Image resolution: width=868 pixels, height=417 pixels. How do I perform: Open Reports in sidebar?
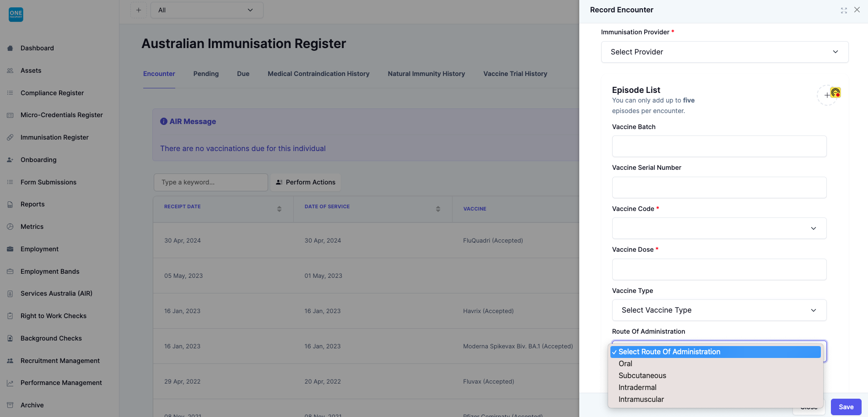32,204
